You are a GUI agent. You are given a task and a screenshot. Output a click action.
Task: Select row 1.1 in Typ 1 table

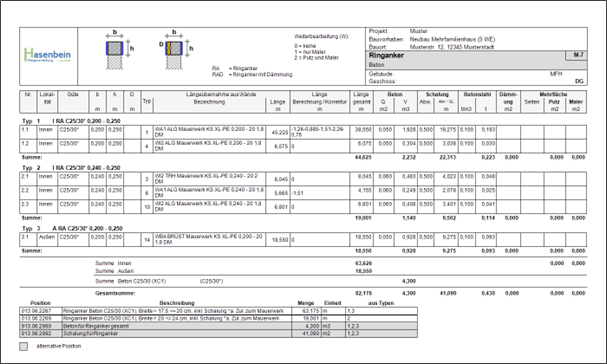(303, 132)
